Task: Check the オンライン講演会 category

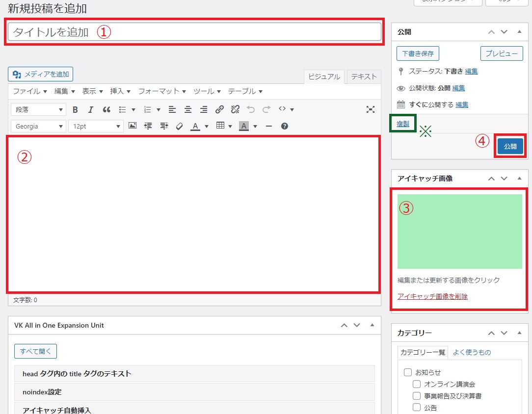Action: click(x=417, y=384)
